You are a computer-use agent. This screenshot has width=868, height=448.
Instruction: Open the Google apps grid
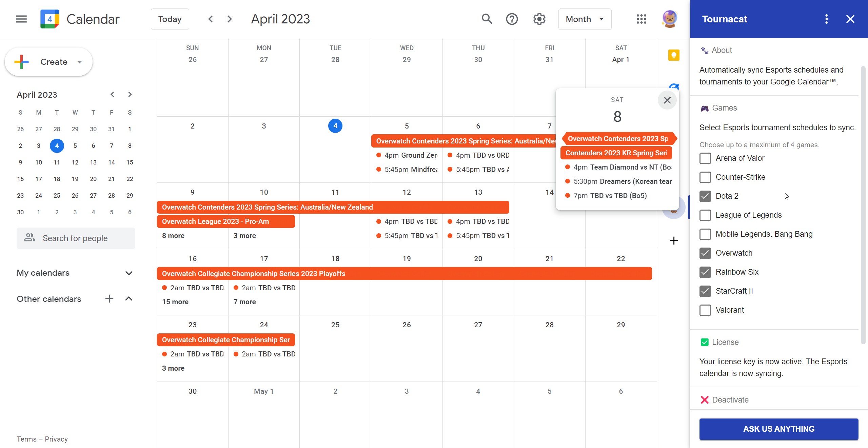641,19
